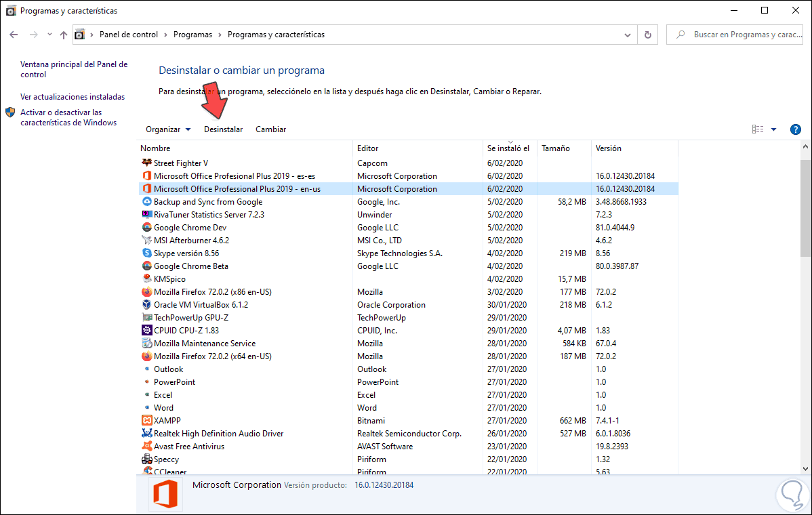Click the AVAST Software editor cell
The height and width of the screenshot is (515, 812).
click(x=385, y=446)
